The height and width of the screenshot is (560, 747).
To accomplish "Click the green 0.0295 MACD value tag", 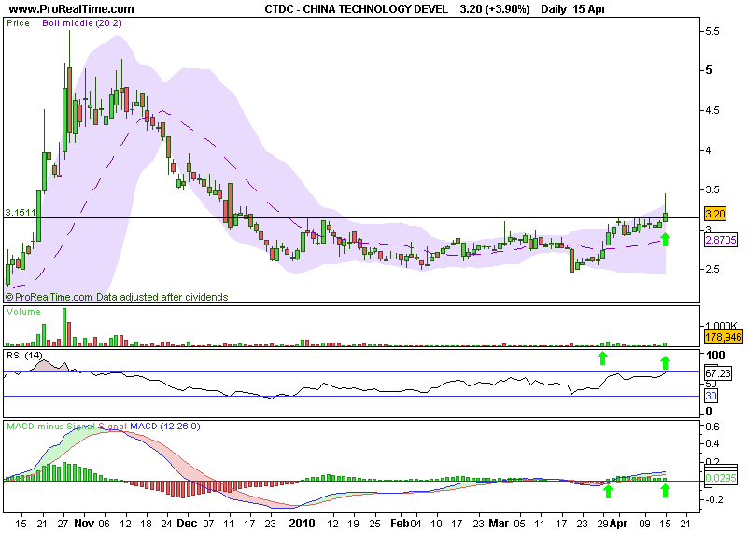I will (x=721, y=478).
